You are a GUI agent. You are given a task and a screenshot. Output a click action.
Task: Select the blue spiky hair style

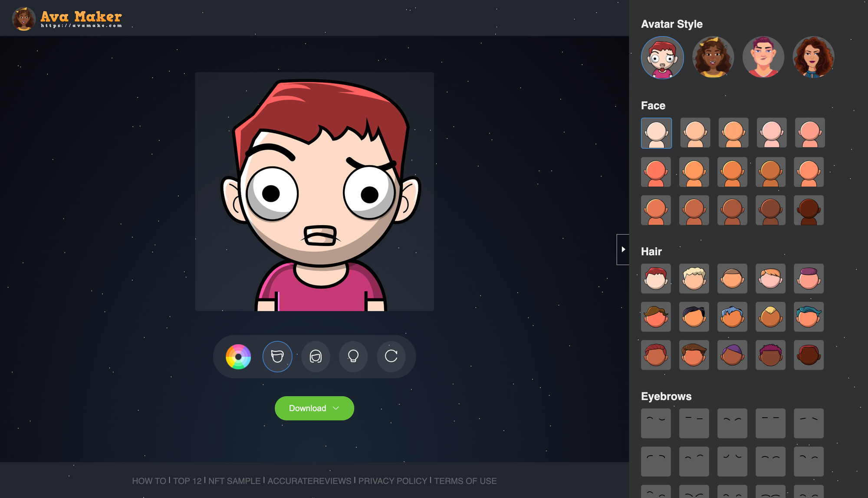point(732,317)
